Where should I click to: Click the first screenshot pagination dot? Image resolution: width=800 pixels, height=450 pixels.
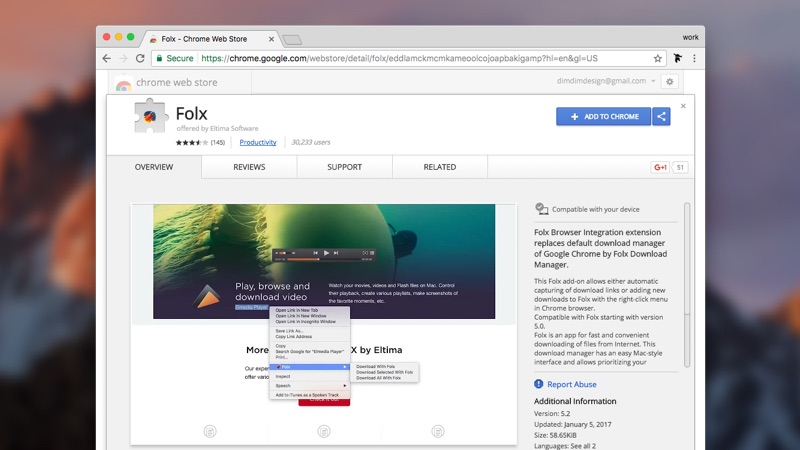210,432
